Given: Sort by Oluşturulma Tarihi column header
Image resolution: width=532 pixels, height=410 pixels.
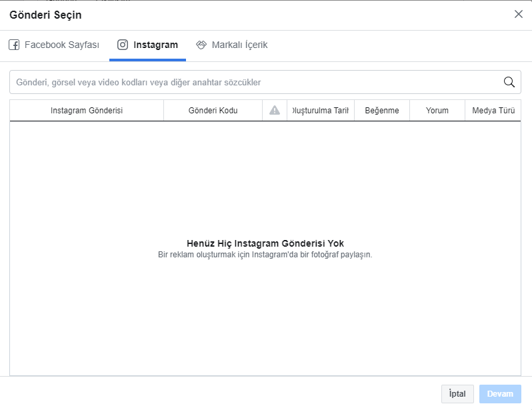Looking at the screenshot, I should click(x=321, y=110).
